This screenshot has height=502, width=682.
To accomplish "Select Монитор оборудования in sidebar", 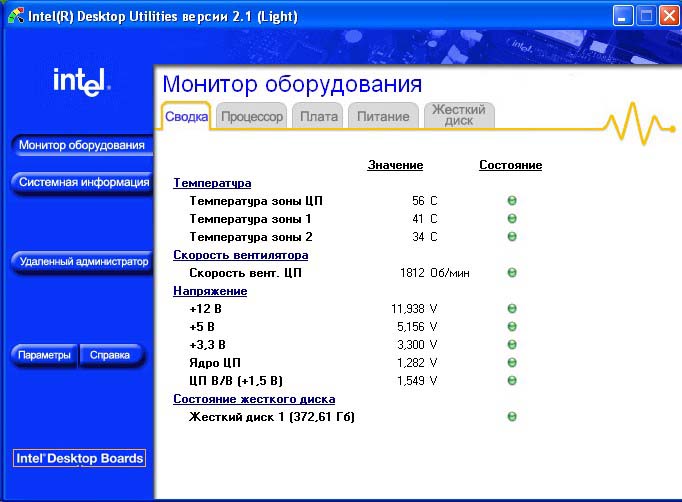I will [x=82, y=145].
